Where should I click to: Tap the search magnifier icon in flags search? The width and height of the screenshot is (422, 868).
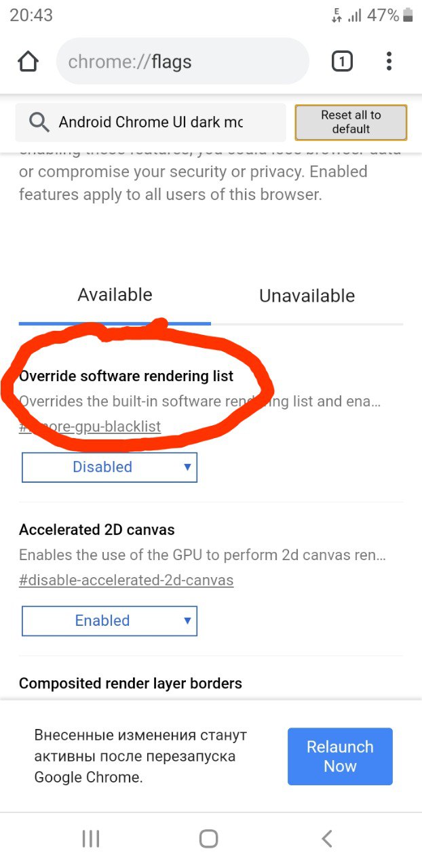pyautogui.click(x=39, y=122)
